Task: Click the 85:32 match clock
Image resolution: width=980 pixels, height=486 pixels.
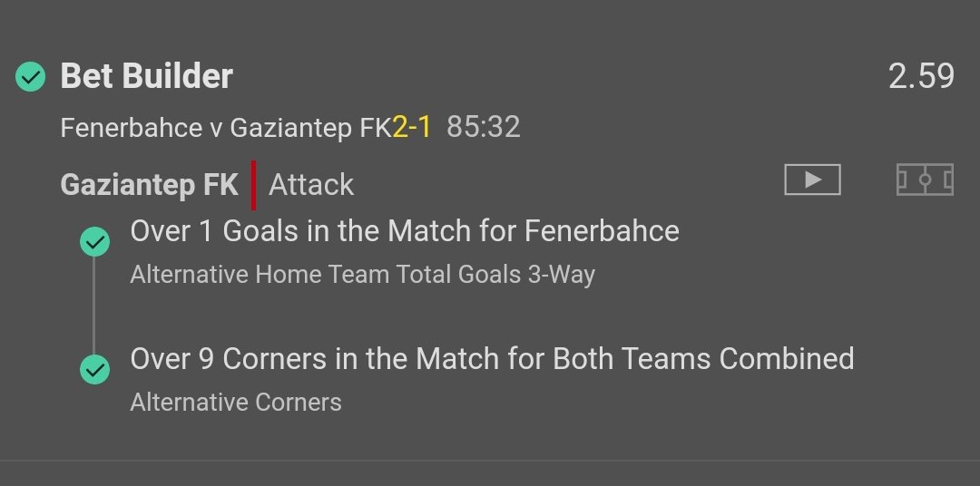Action: pos(484,128)
